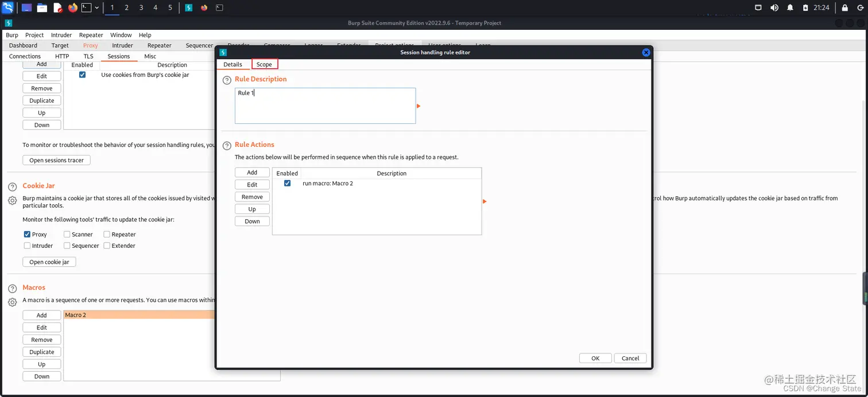The height and width of the screenshot is (397, 868).
Task: Select the 'run macro: Macro 2' action row
Action: (377, 183)
